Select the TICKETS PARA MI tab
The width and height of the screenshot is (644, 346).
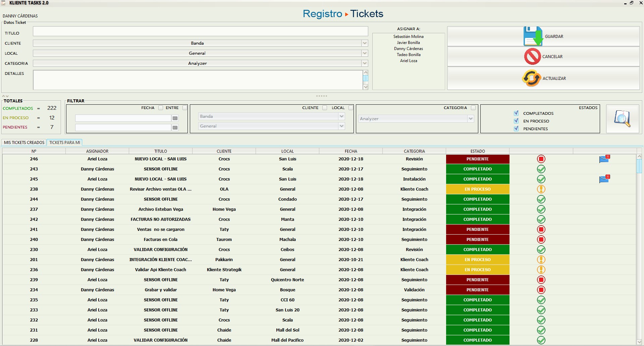point(64,142)
